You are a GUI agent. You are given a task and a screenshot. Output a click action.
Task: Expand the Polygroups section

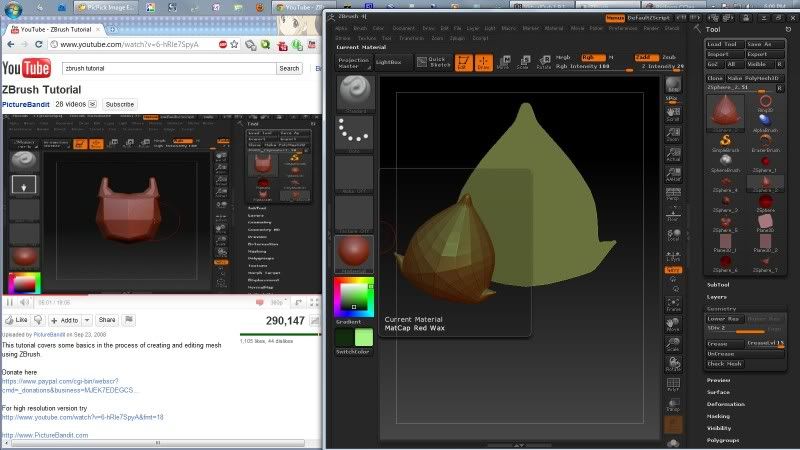click(x=723, y=440)
